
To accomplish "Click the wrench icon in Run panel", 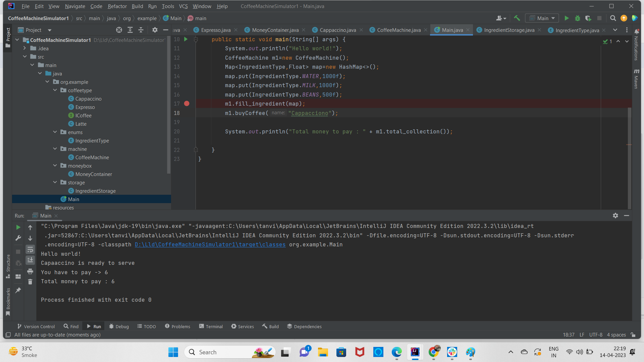I will click(18, 238).
